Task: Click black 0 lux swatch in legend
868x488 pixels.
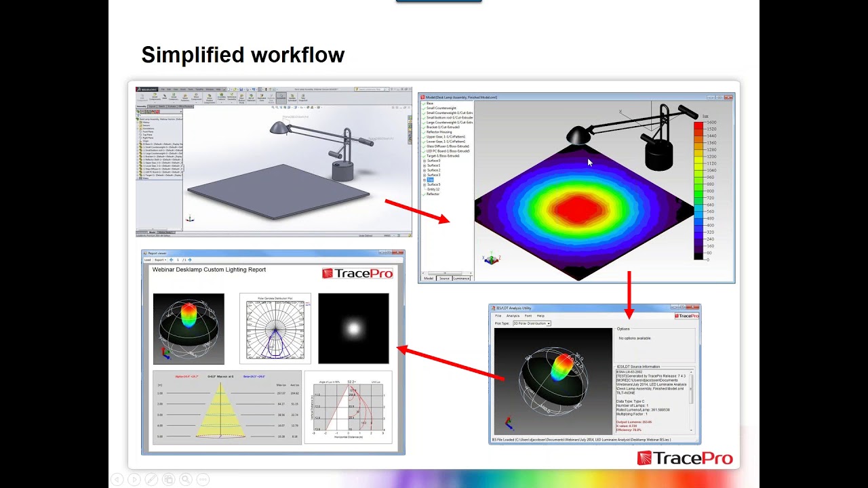Action: [699, 256]
